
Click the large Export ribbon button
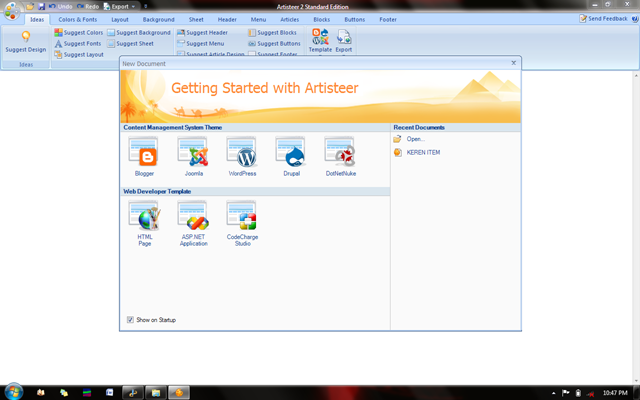click(344, 41)
